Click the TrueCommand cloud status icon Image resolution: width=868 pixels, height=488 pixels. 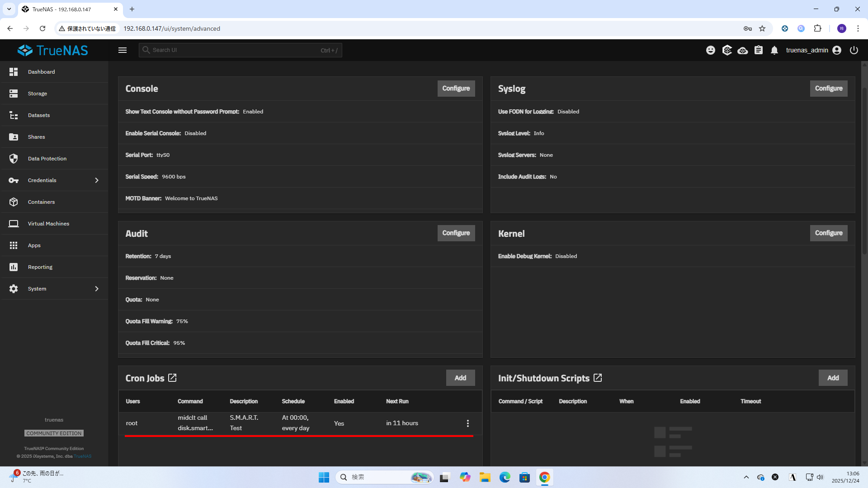pos(742,50)
